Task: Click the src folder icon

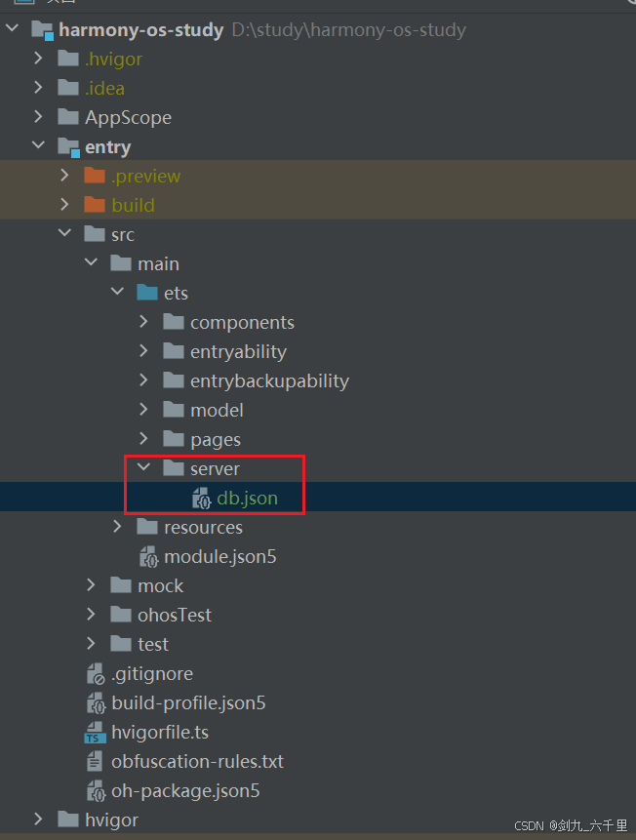Action: (x=95, y=234)
